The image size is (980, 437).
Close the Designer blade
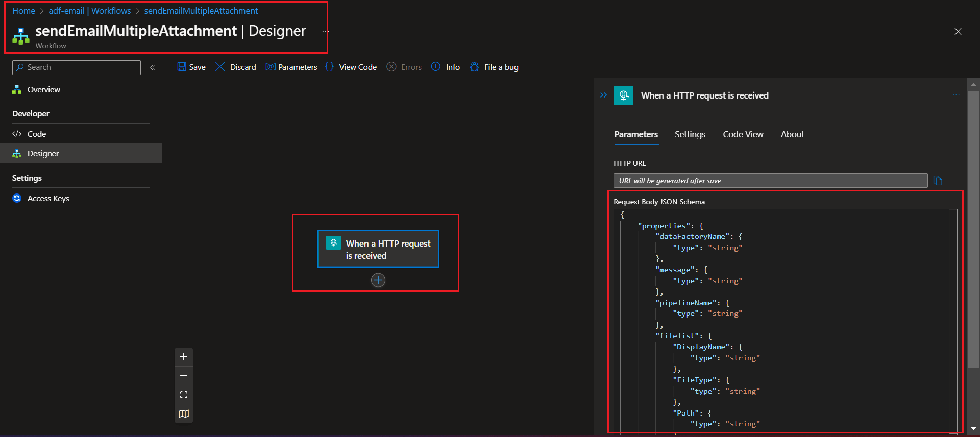958,32
